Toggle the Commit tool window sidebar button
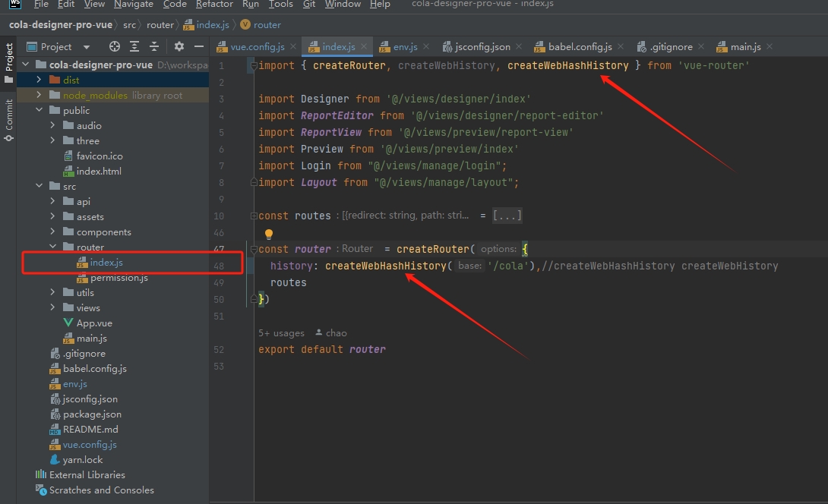828x504 pixels. (9, 115)
